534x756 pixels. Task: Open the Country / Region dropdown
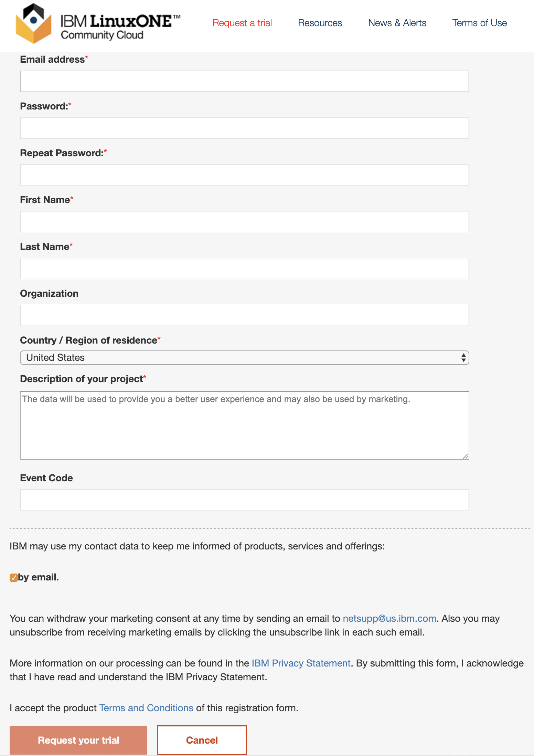[x=244, y=358]
